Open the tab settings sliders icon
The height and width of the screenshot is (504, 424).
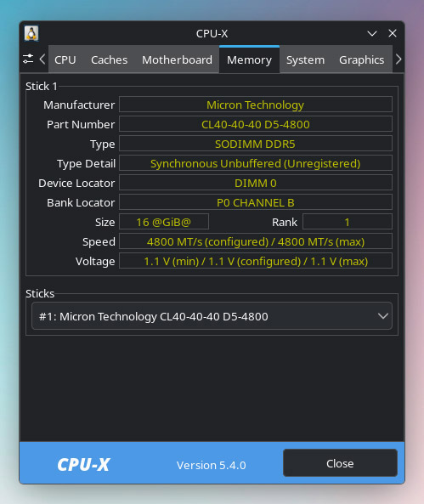[28, 59]
